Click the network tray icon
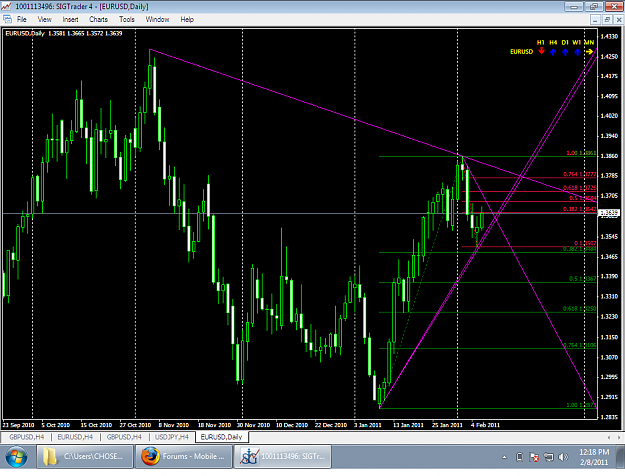 pos(549,457)
